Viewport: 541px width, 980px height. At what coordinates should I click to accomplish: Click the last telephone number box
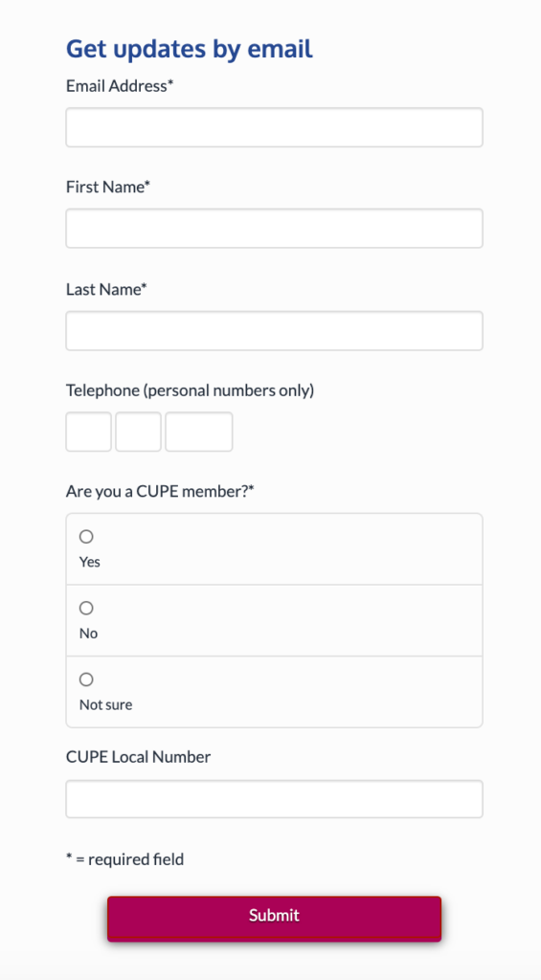[199, 432]
